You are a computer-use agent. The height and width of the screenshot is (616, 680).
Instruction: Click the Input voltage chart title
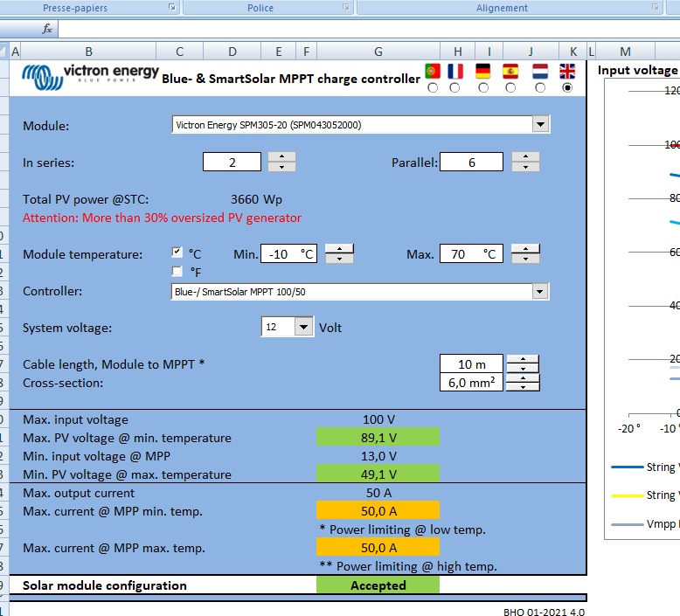pos(638,70)
